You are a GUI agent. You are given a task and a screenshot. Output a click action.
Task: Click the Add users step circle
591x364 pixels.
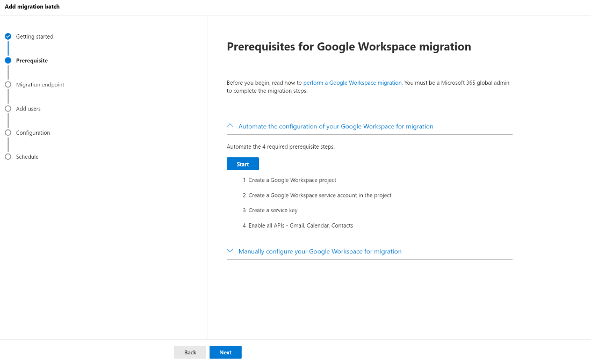pyautogui.click(x=8, y=109)
